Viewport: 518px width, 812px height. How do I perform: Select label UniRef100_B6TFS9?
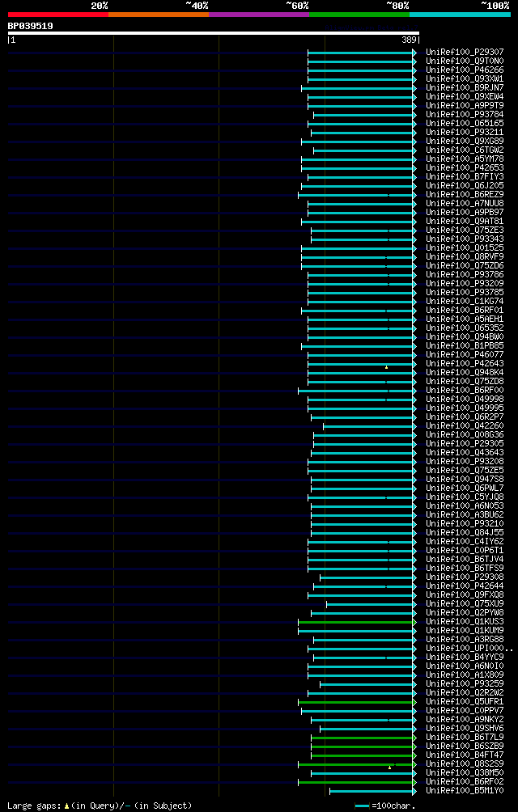pyautogui.click(x=465, y=568)
